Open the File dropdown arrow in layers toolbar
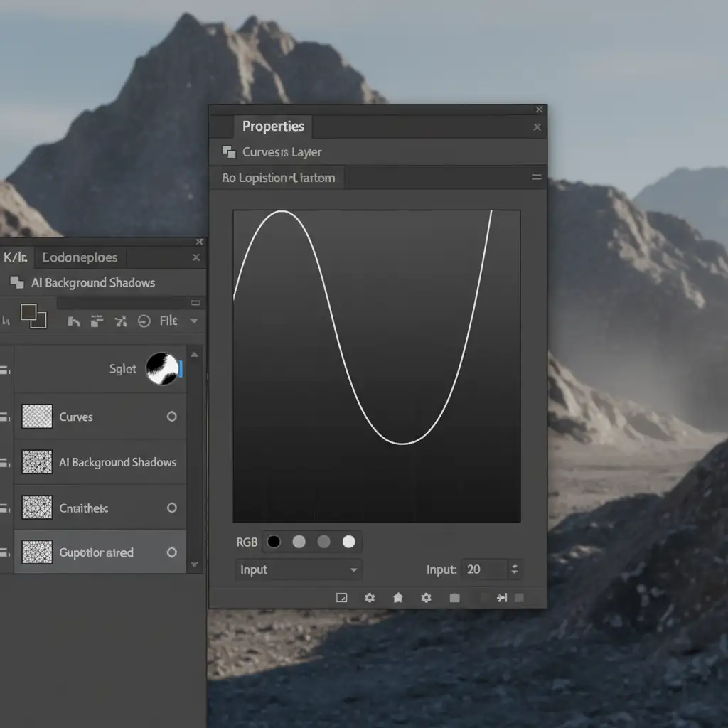Image resolution: width=728 pixels, height=728 pixels. [x=193, y=321]
